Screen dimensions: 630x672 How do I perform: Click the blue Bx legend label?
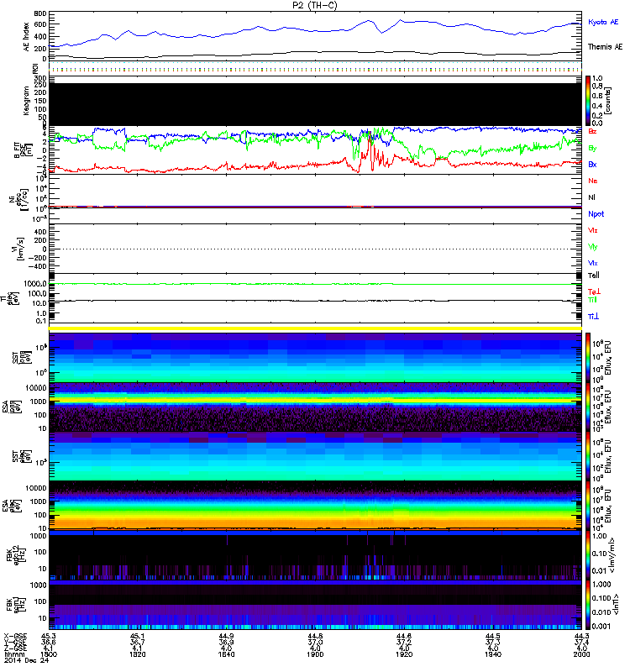click(592, 165)
